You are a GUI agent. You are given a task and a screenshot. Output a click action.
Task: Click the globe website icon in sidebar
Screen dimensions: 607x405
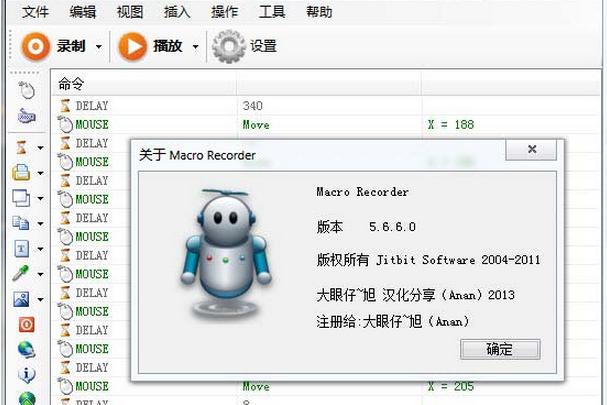pyautogui.click(x=27, y=350)
